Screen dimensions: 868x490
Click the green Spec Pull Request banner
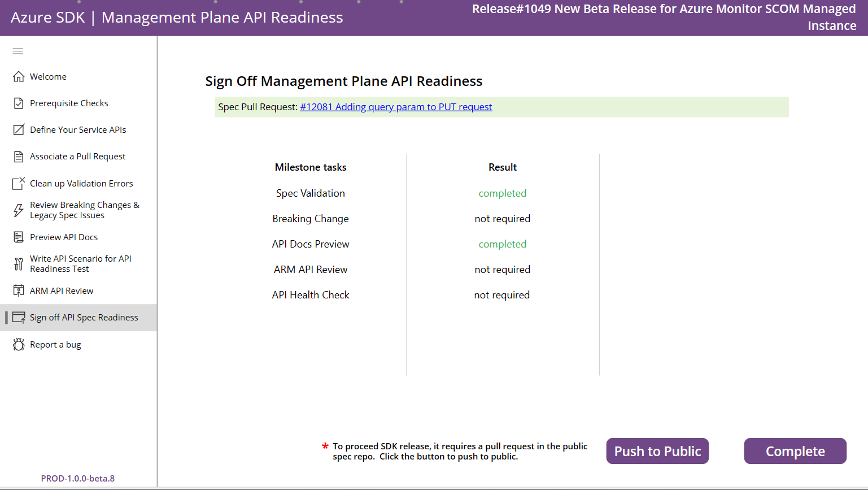tap(501, 107)
